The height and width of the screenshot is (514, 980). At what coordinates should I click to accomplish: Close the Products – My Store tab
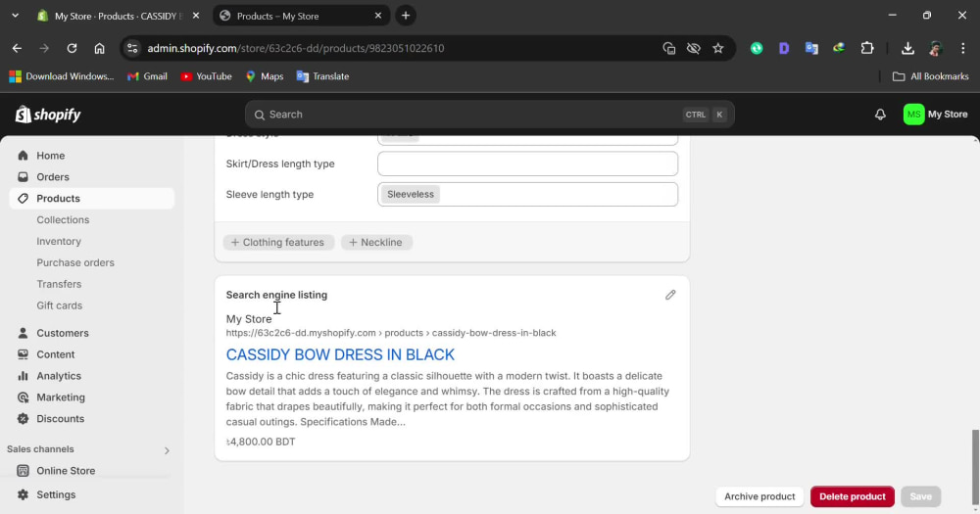378,16
